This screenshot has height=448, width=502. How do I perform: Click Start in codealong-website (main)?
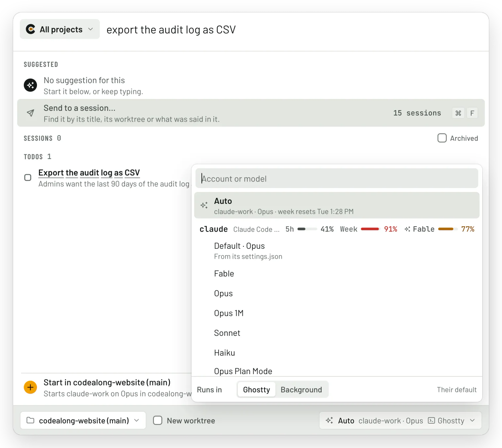107,382
